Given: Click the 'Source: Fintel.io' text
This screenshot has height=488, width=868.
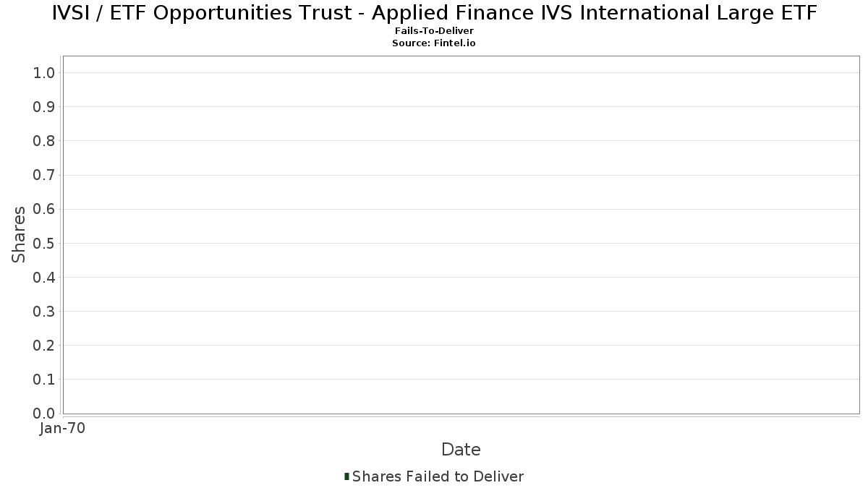Looking at the screenshot, I should click(434, 43).
